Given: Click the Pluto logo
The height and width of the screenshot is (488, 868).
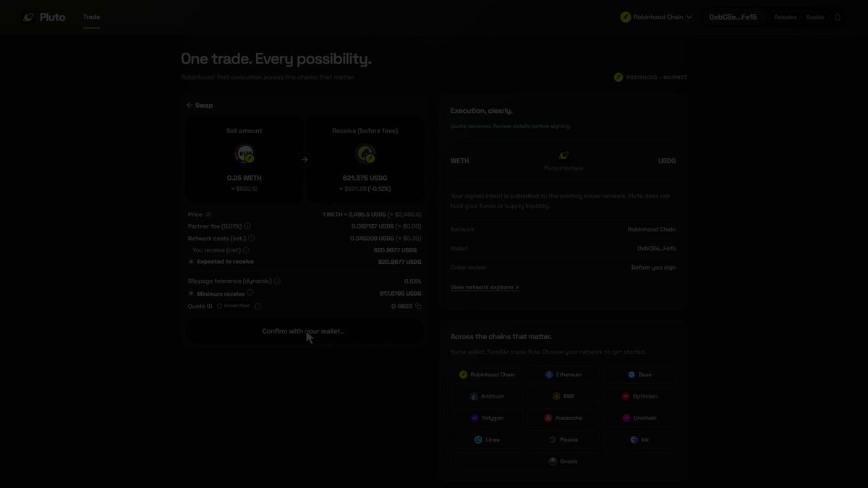Looking at the screenshot, I should tap(44, 17).
